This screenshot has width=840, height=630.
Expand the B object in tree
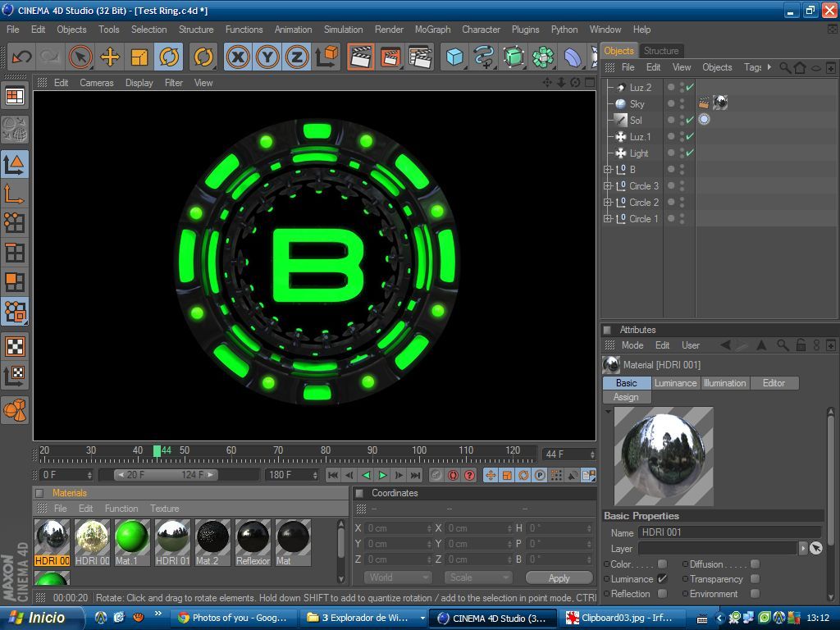[x=608, y=169]
